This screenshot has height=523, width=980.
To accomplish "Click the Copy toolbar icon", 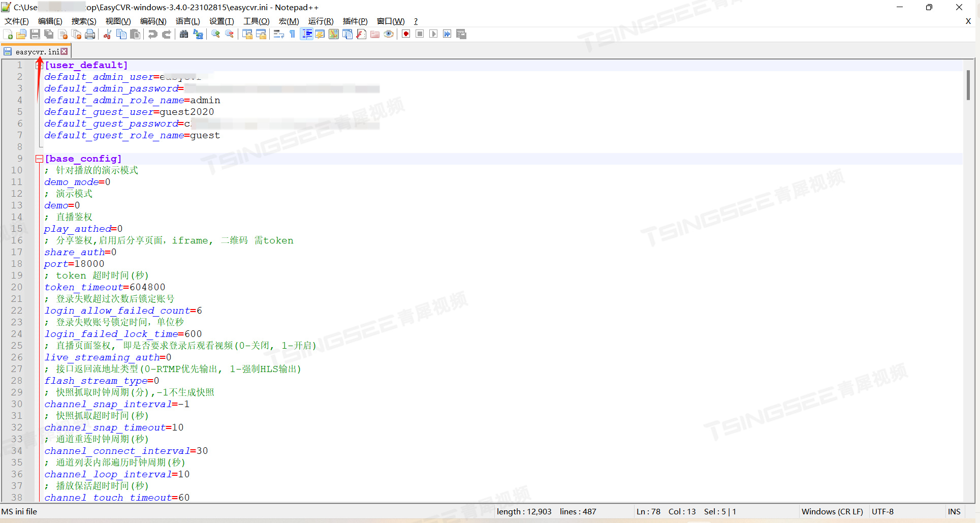I will [121, 34].
